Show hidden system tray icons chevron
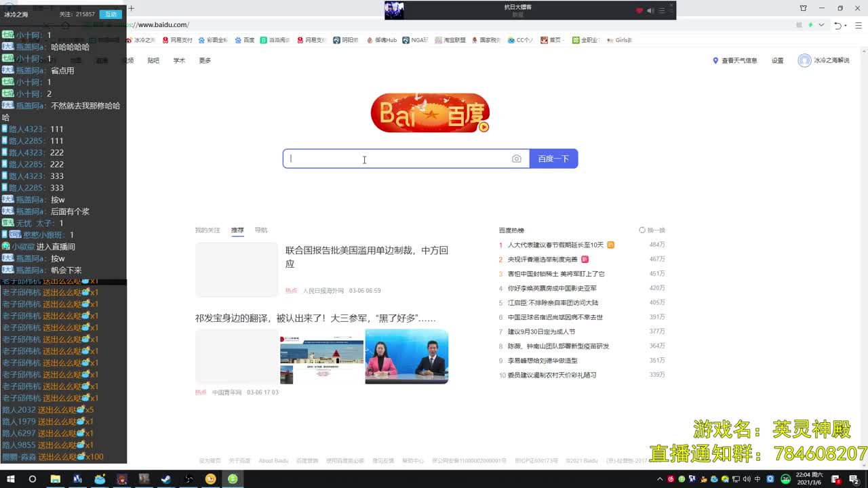 click(x=660, y=479)
